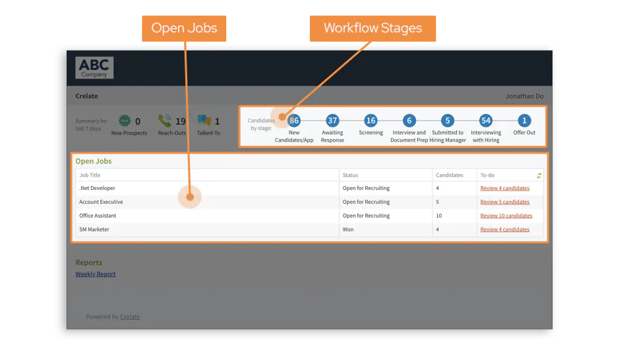Screen dimensions: 633x364
Task: Click candidate count 10 for Office Assistant
Action: tap(439, 216)
